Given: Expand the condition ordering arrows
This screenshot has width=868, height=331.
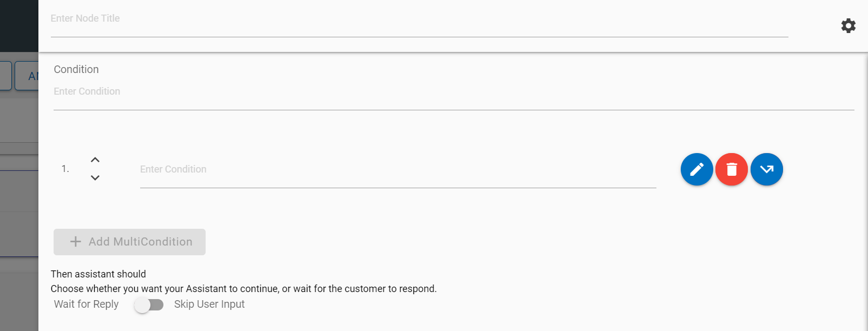Looking at the screenshot, I should coord(95,168).
